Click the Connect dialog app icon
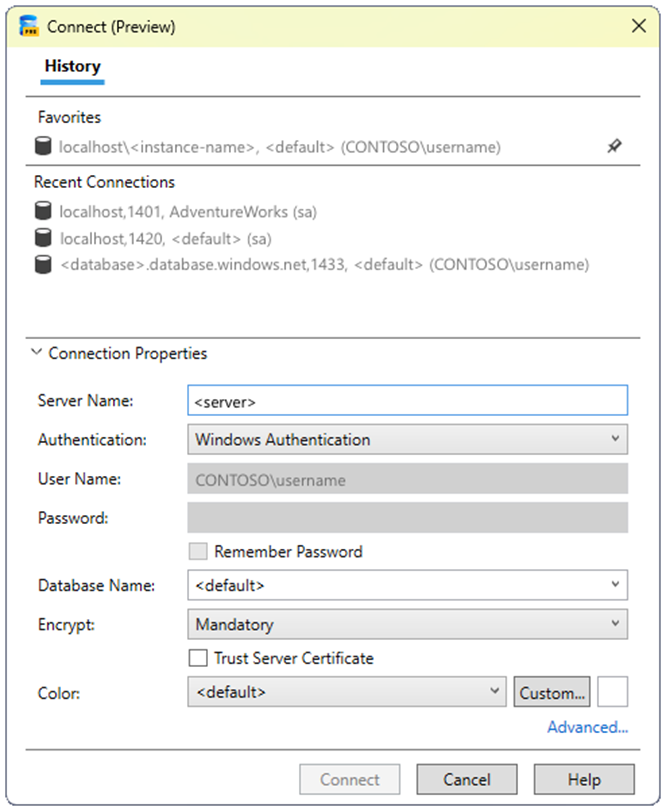 tap(29, 26)
